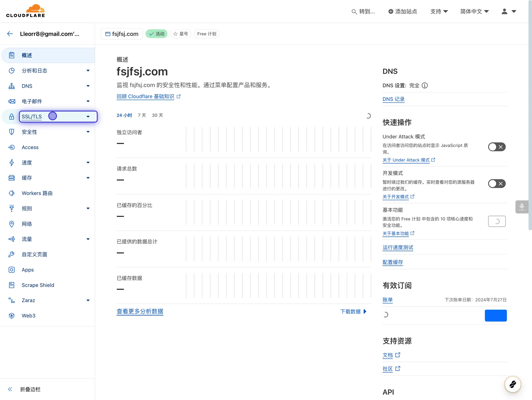
Task: Click the DNS 设置 info circle icon
Action: click(425, 86)
